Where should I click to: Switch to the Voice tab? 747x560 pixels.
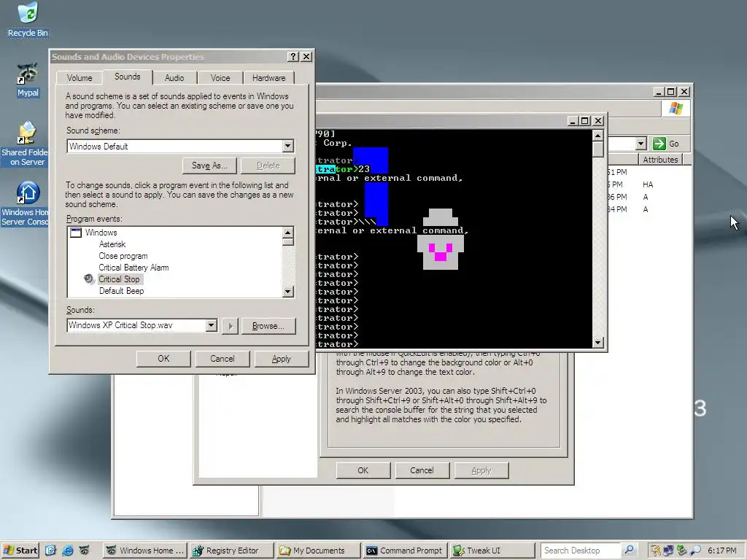pos(220,77)
